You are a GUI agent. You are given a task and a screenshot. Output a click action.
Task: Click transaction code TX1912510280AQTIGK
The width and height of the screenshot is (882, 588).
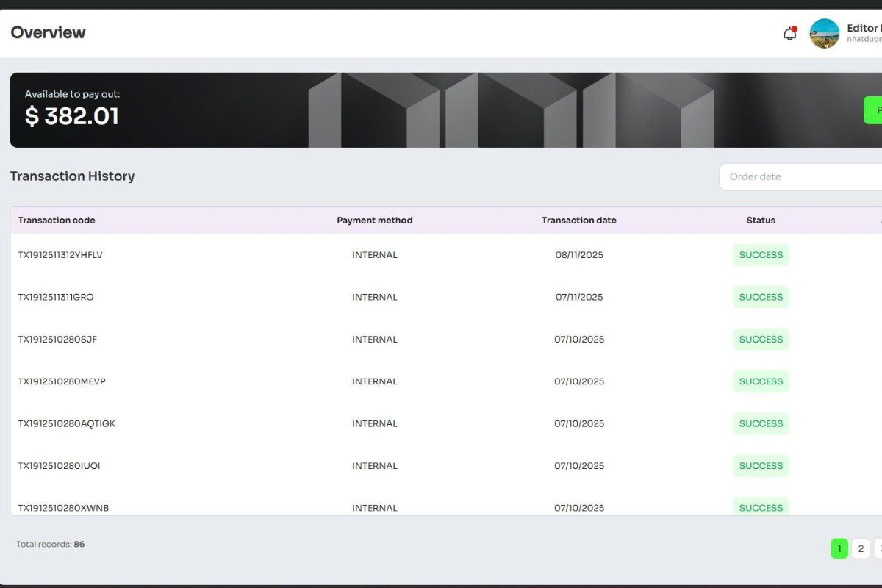pos(67,423)
